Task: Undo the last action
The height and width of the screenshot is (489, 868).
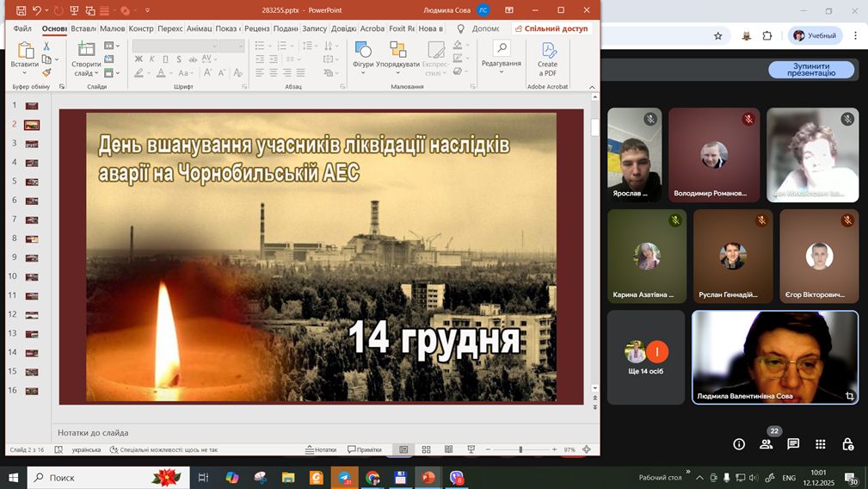Action: pos(36,10)
